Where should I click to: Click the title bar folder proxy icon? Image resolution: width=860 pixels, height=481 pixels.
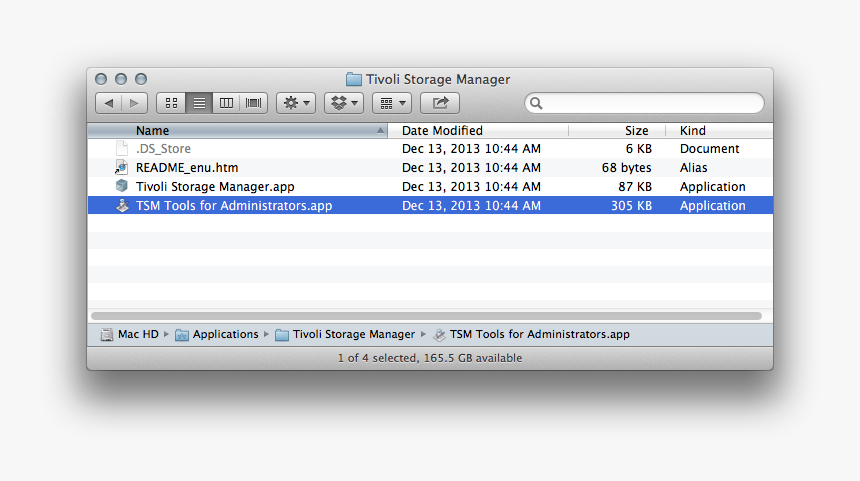tap(354, 80)
